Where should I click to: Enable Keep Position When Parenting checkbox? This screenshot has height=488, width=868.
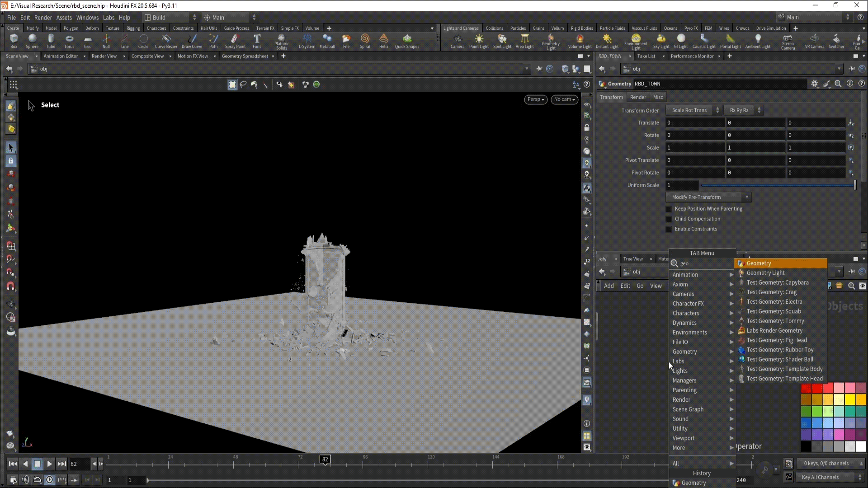pos(669,209)
